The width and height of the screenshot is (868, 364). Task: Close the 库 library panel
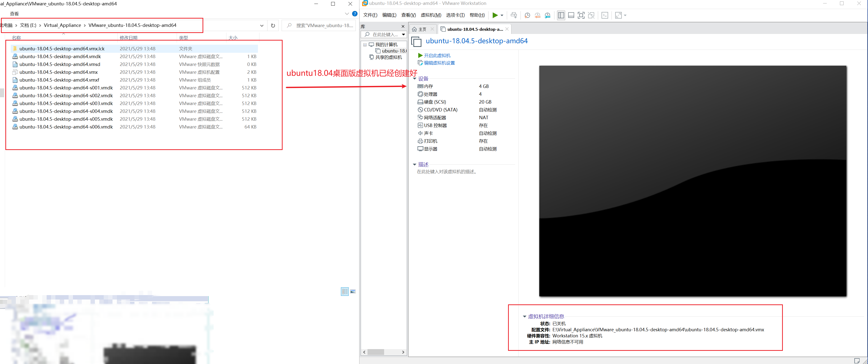pyautogui.click(x=403, y=26)
